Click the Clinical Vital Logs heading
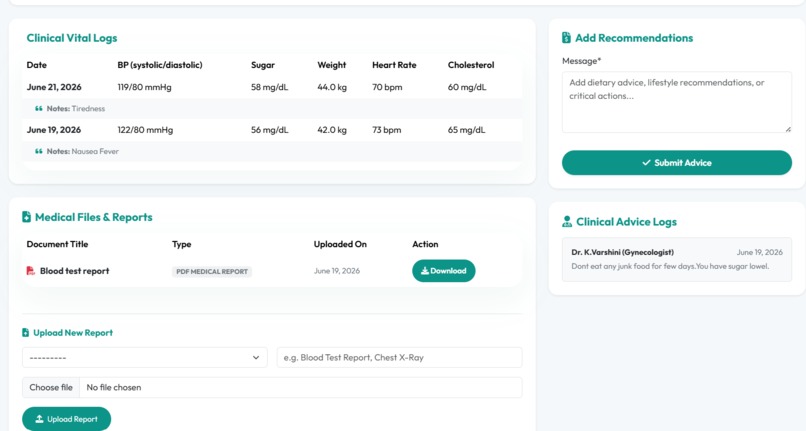Image resolution: width=806 pixels, height=431 pixels. pos(72,38)
